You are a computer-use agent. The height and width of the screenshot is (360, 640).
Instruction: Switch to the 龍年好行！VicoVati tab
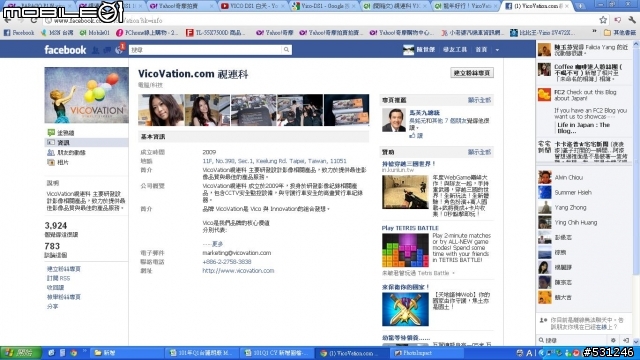(465, 6)
